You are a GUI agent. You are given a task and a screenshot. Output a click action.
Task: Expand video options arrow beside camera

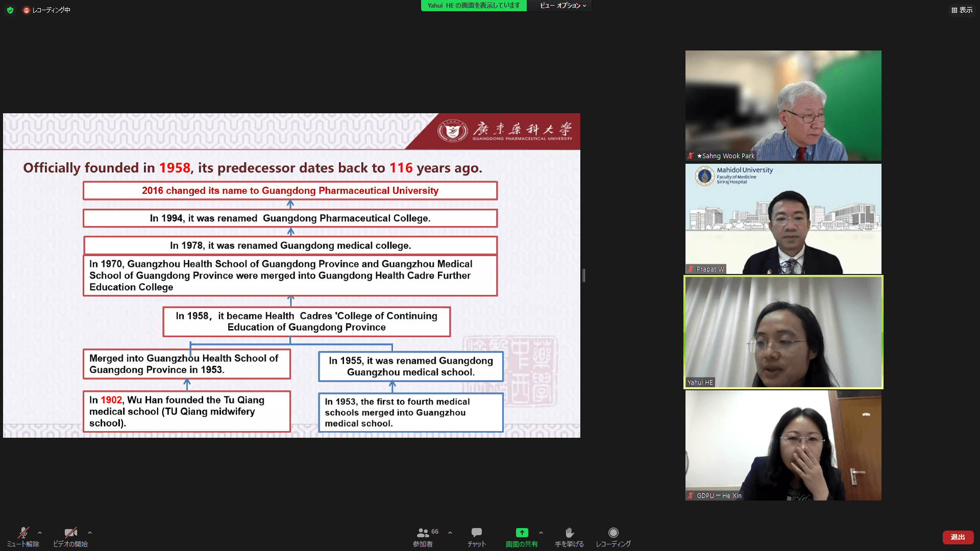click(x=90, y=533)
